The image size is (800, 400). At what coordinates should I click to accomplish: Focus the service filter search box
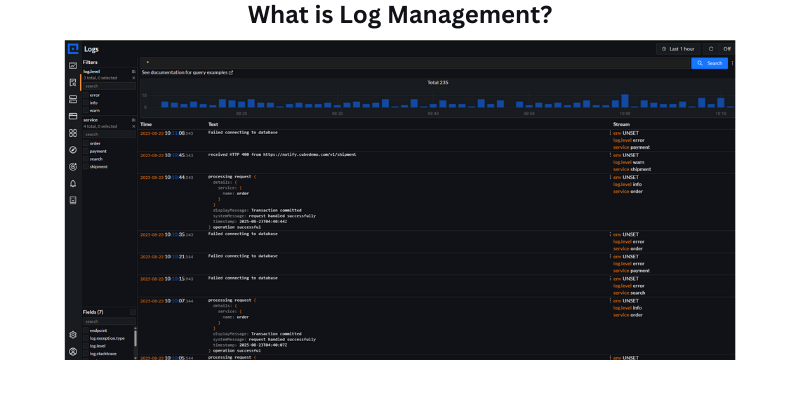(109, 134)
